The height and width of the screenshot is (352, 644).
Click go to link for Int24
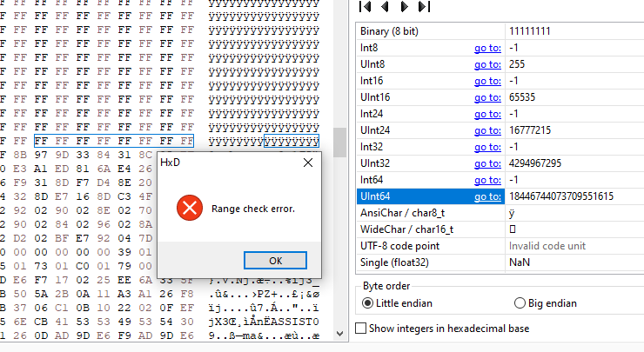coord(487,114)
